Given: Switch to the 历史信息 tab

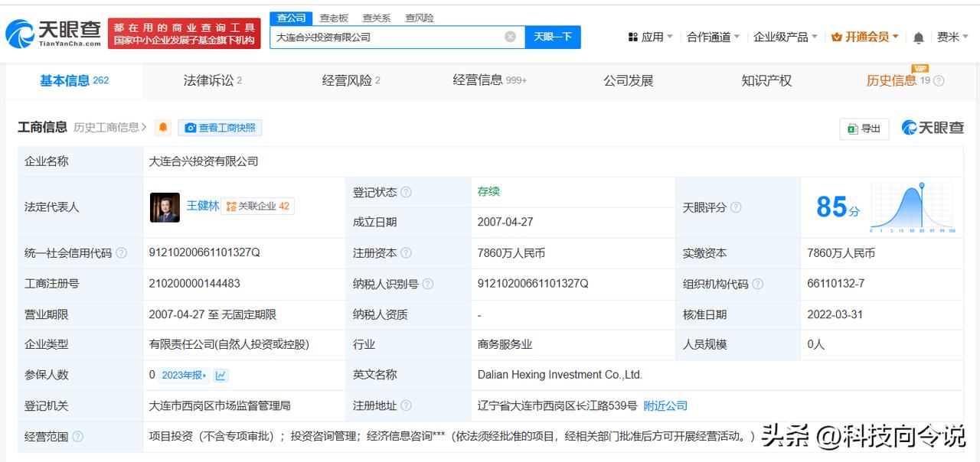Looking at the screenshot, I should [891, 80].
